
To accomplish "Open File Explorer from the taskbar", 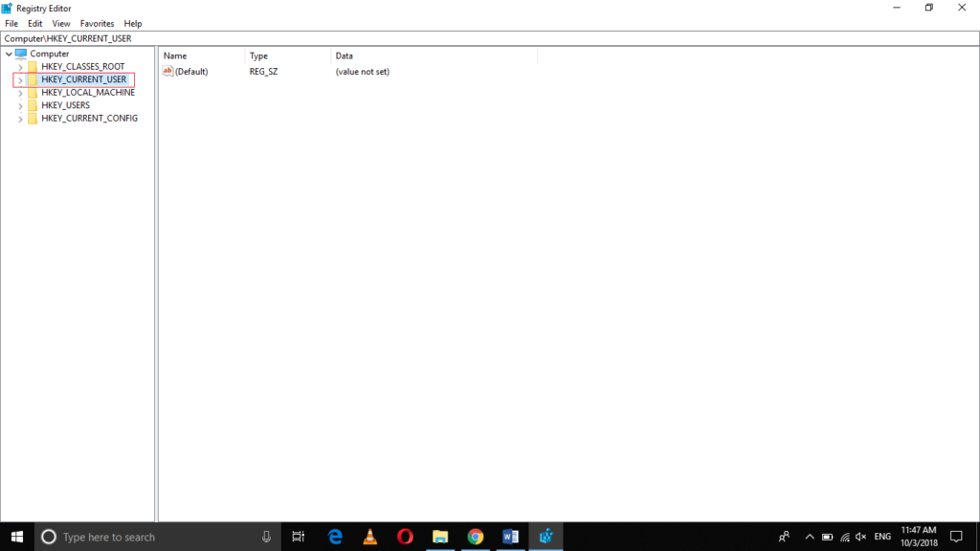I will [x=440, y=537].
